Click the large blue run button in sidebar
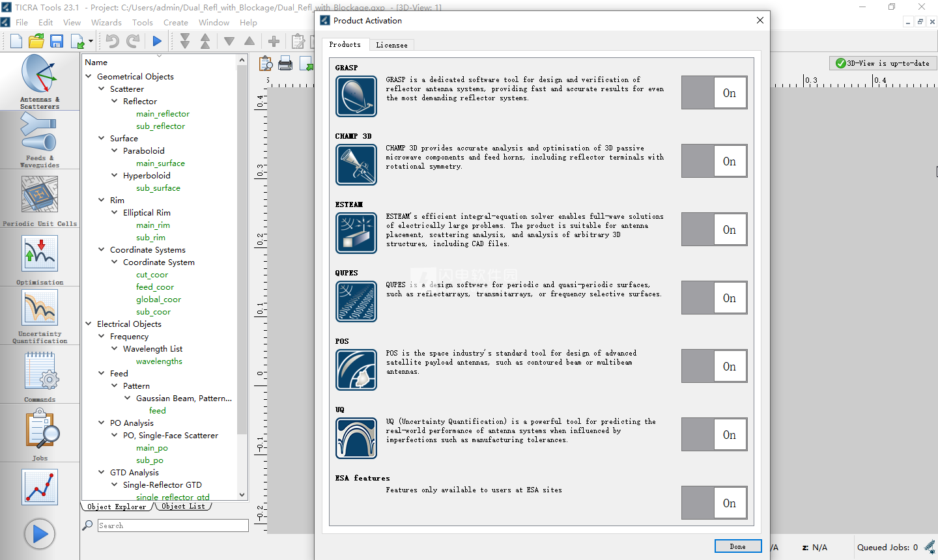This screenshot has width=938, height=560. (40, 535)
